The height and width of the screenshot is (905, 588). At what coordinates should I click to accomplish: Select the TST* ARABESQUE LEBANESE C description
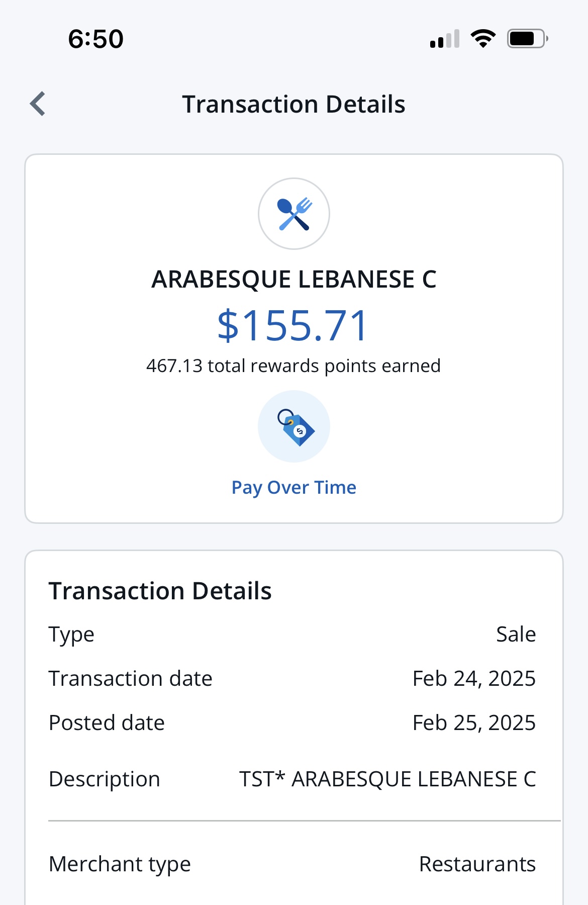coord(387,779)
